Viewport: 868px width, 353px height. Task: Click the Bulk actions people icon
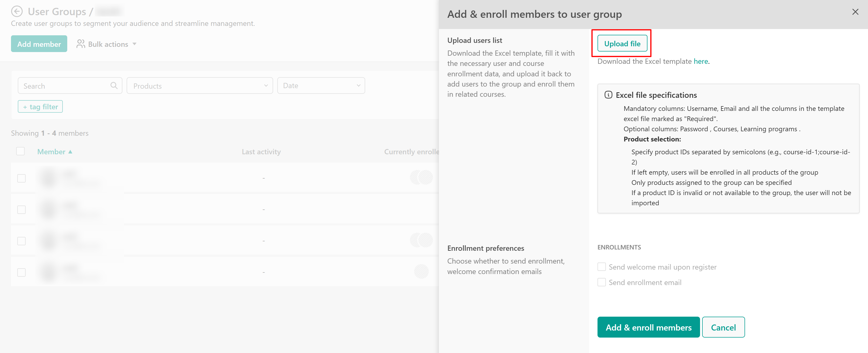point(81,44)
